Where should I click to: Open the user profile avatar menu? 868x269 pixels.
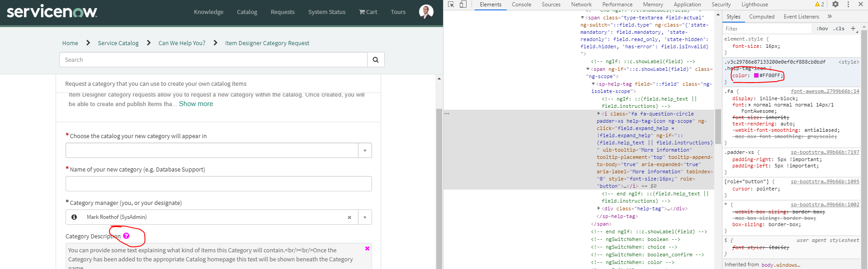[x=426, y=12]
